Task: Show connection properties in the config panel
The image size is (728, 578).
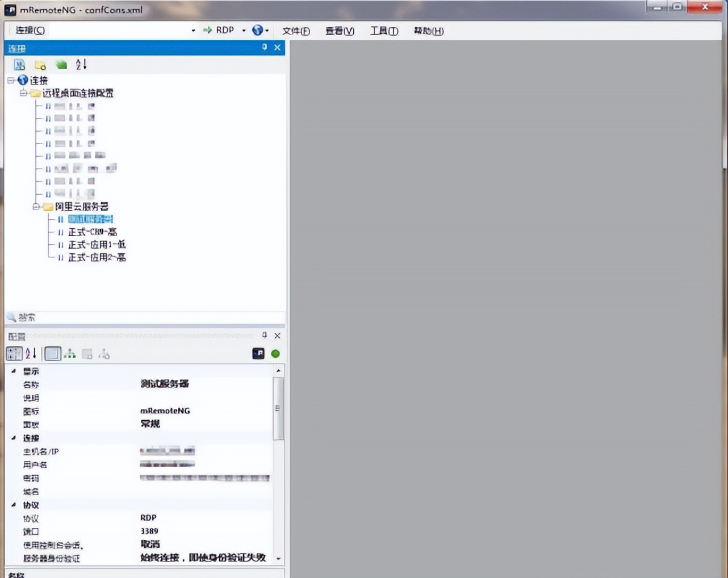Action: pos(52,353)
